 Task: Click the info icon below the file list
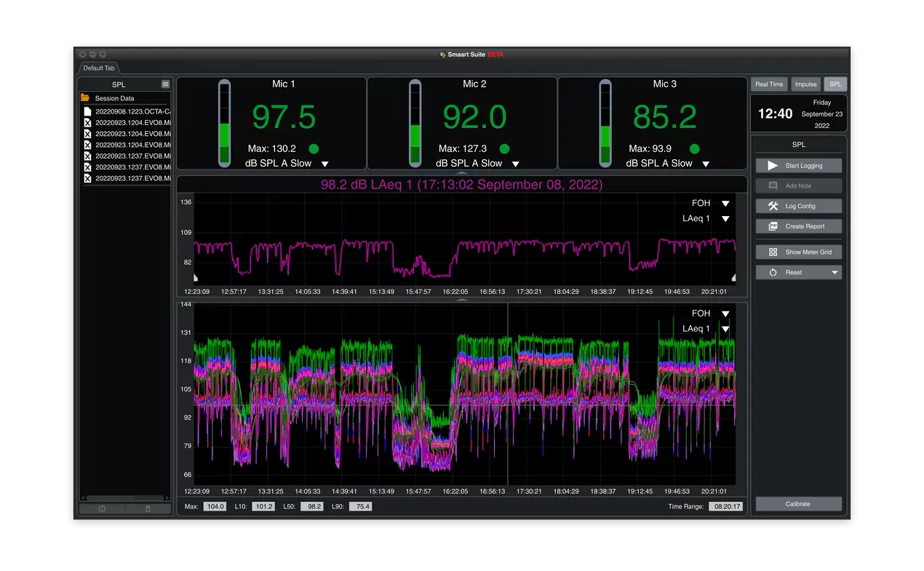[102, 509]
